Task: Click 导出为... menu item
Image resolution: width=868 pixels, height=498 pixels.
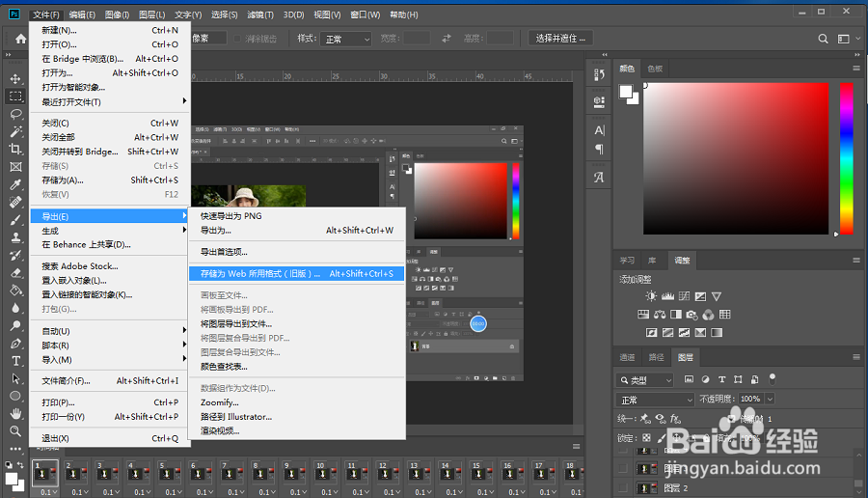Action: (x=297, y=231)
